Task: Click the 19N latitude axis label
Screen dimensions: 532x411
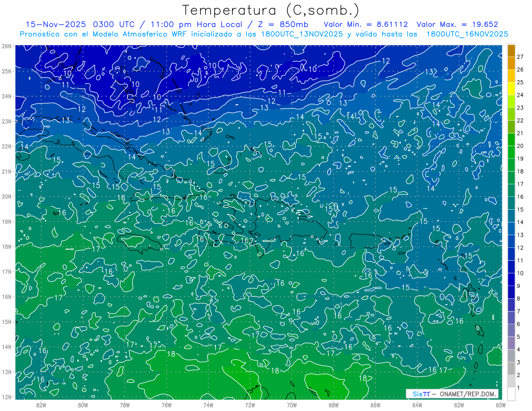Action: [6, 221]
